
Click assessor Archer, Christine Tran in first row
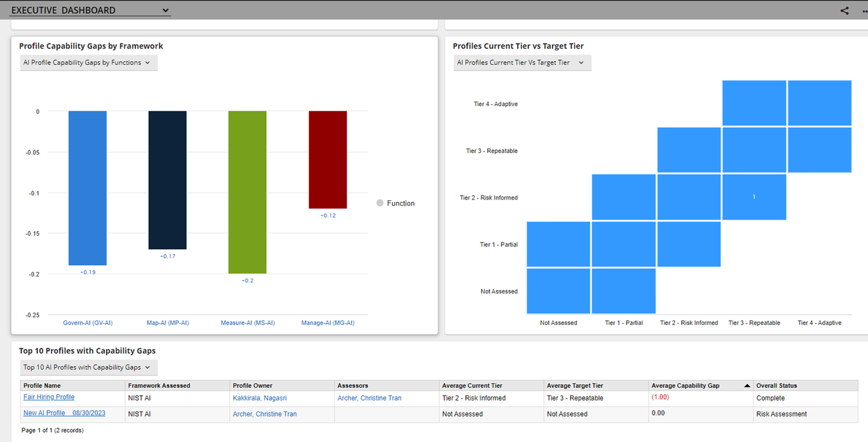369,398
